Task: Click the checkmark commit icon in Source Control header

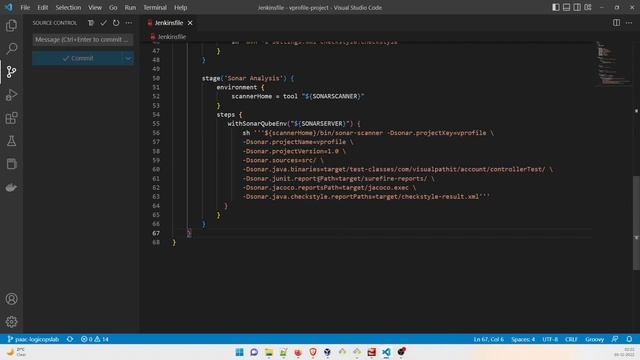Action: click(x=103, y=23)
